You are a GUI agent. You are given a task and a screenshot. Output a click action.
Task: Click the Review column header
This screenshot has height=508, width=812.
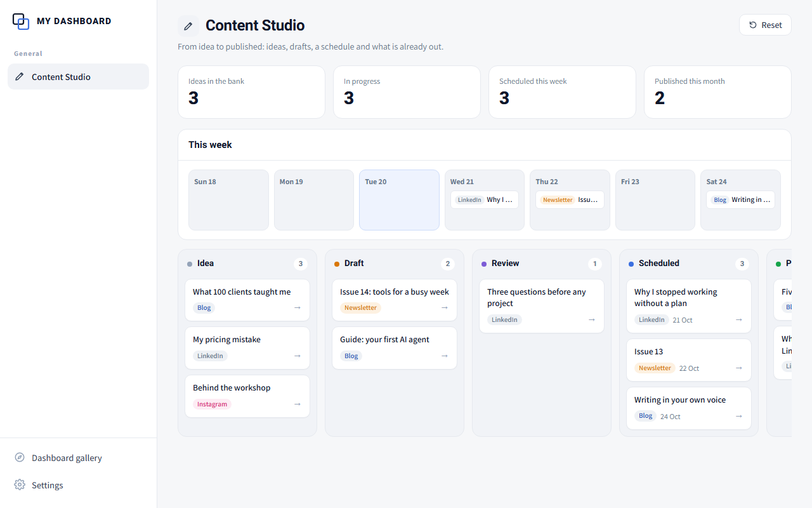542,264
